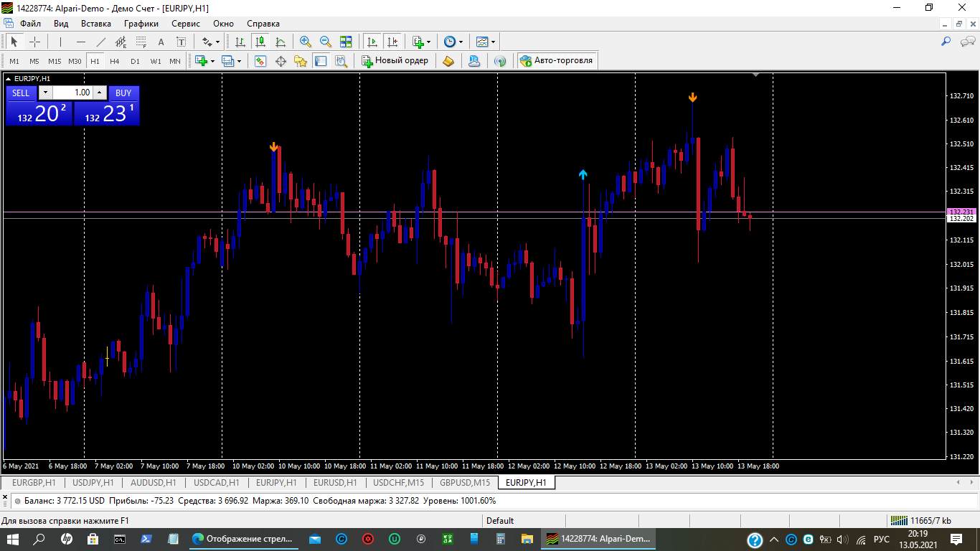Image resolution: width=980 pixels, height=551 pixels.
Task: Increase trade volume with up arrow
Action: [100, 93]
